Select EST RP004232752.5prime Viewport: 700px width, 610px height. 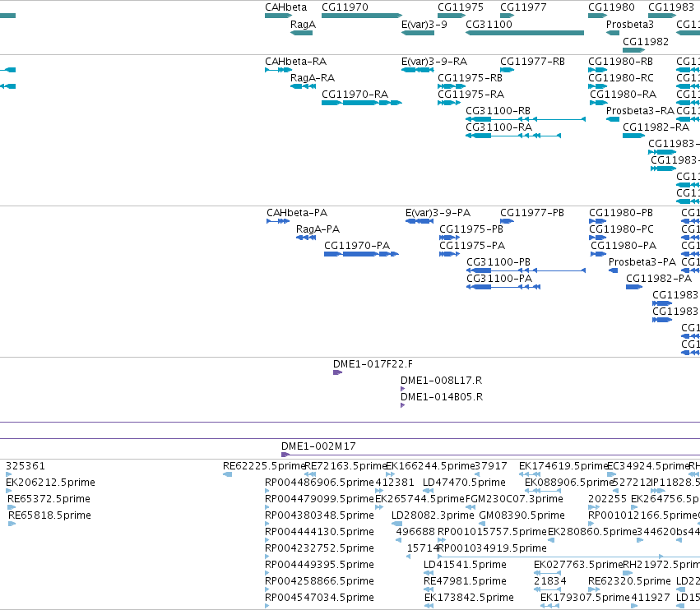pyautogui.click(x=267, y=557)
